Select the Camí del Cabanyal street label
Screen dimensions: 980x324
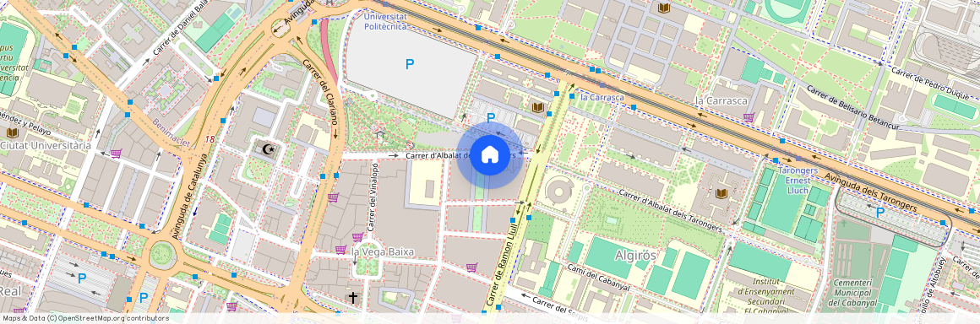pos(599,278)
